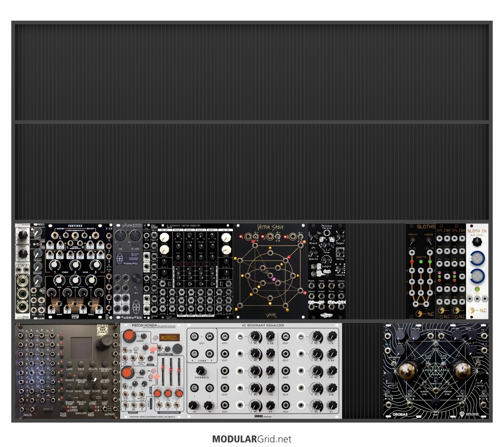Select the Sloths module
The width and height of the screenshot is (504, 447).
click(x=421, y=271)
